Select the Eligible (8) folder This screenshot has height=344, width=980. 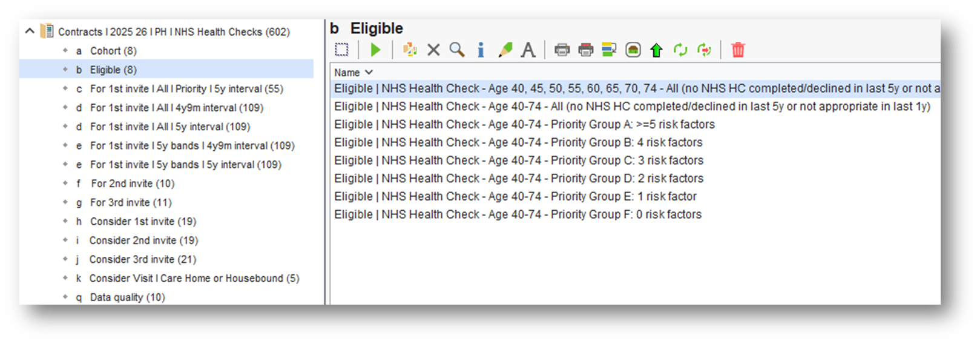(x=113, y=70)
